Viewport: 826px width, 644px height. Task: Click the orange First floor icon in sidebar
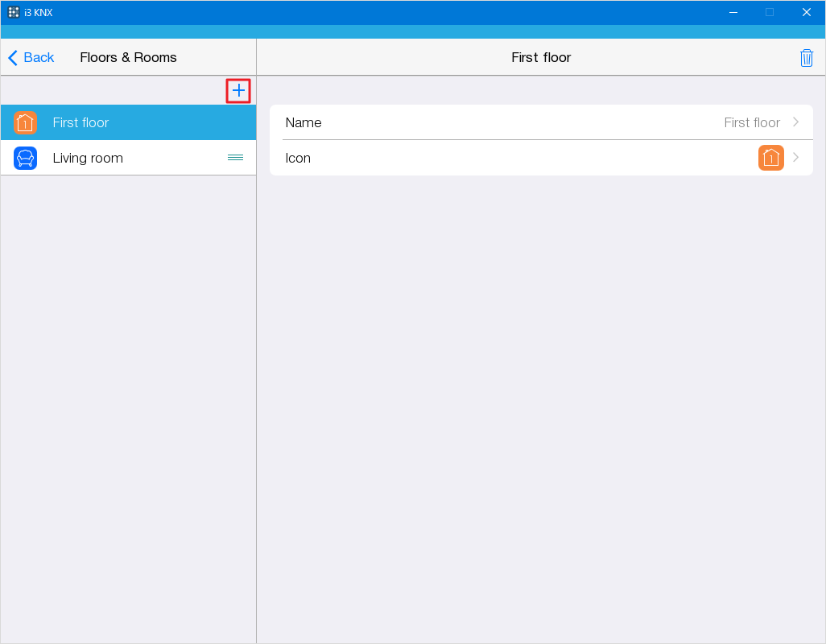(25, 122)
